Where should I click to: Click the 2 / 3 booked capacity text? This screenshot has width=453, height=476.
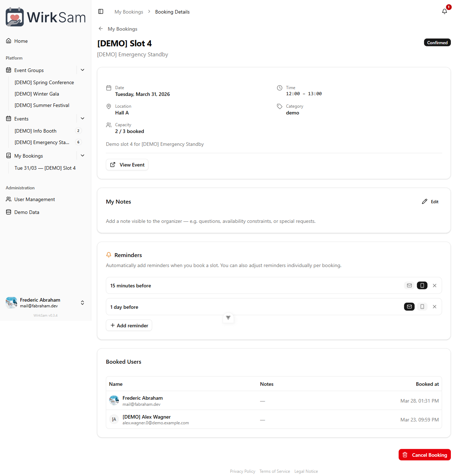coord(129,131)
